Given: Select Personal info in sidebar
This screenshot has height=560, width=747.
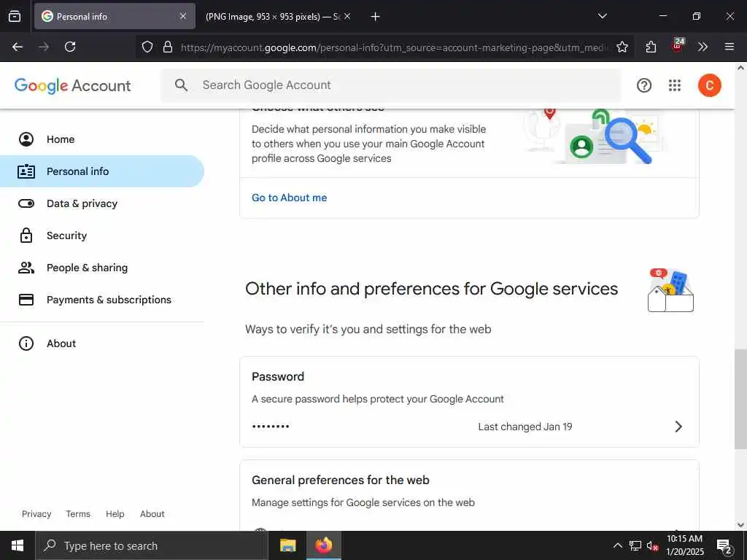Looking at the screenshot, I should click(x=102, y=171).
